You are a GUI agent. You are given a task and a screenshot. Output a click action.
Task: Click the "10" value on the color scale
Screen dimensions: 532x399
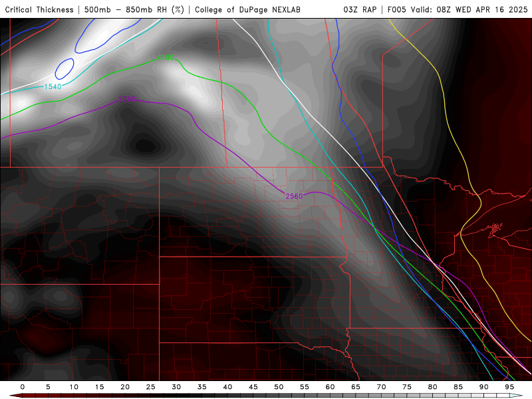tap(74, 387)
